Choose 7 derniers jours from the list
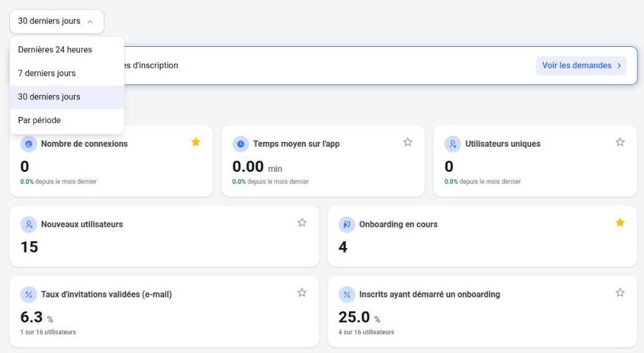This screenshot has width=644, height=353. coord(67,74)
